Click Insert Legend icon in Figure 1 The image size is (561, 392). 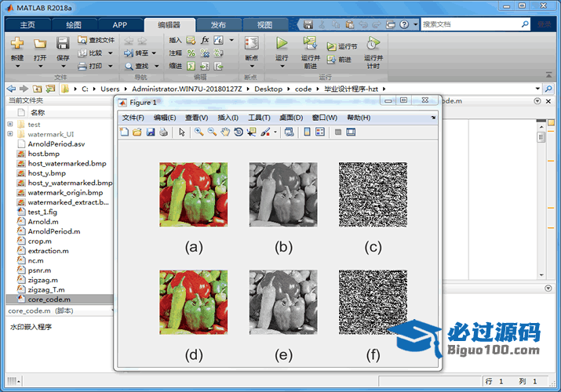320,132
